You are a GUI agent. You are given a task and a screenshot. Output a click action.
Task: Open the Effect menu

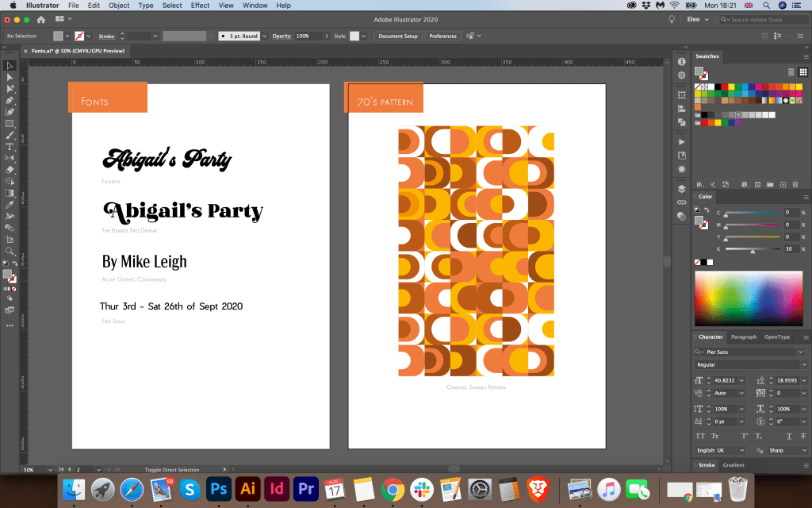[x=200, y=6]
